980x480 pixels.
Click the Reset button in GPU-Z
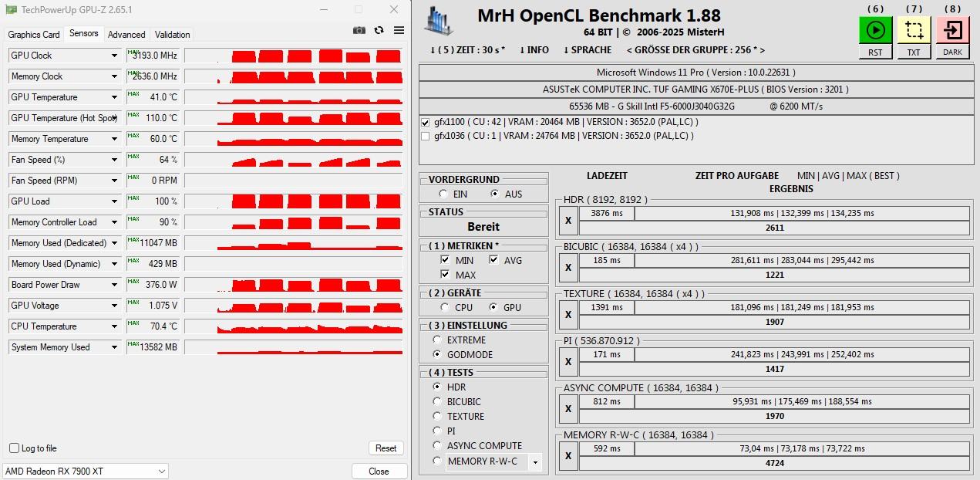tap(386, 448)
